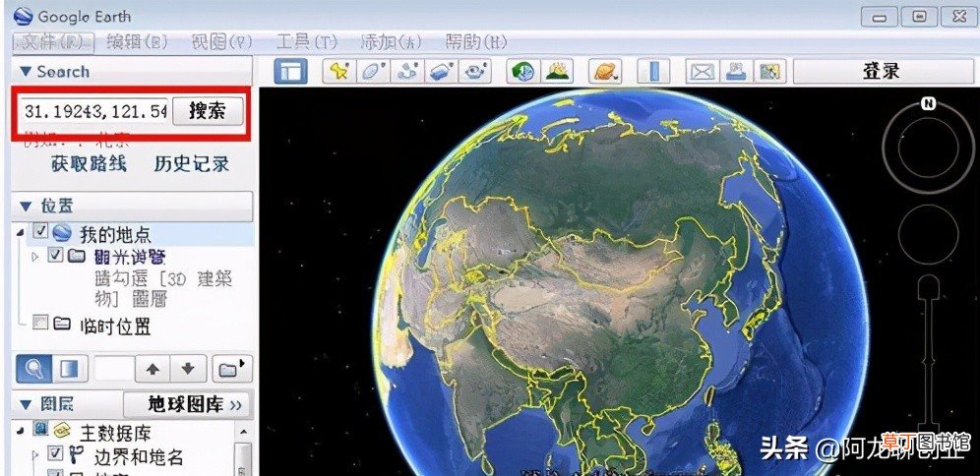Screen dimensions: 980x476
Task: Click the layers panel scrollbar up arrow
Action: pyautogui.click(x=243, y=432)
